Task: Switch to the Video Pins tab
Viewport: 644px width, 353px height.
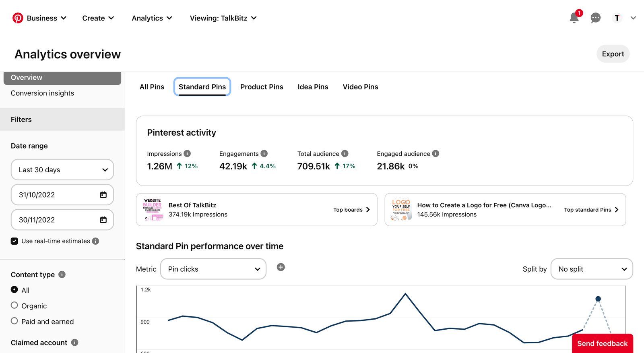Action: click(x=360, y=87)
